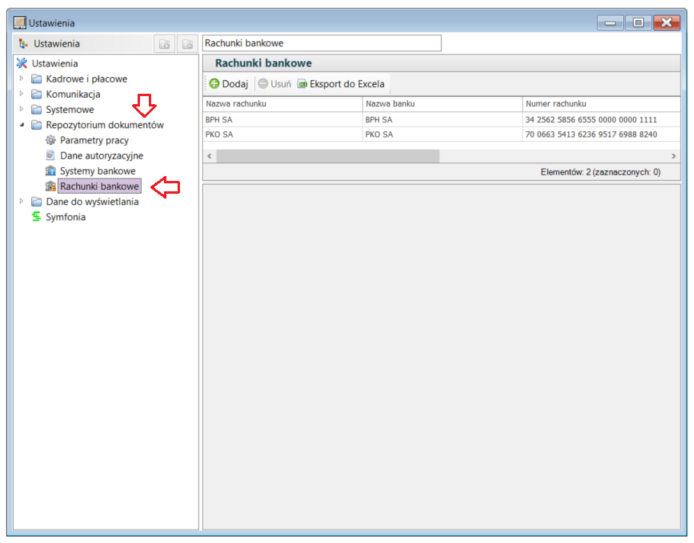Click the green Symfonia icon
Screen dimensions: 694x543
point(36,217)
